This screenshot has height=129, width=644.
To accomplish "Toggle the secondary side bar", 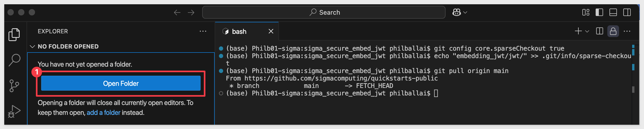I will tap(627, 13).
